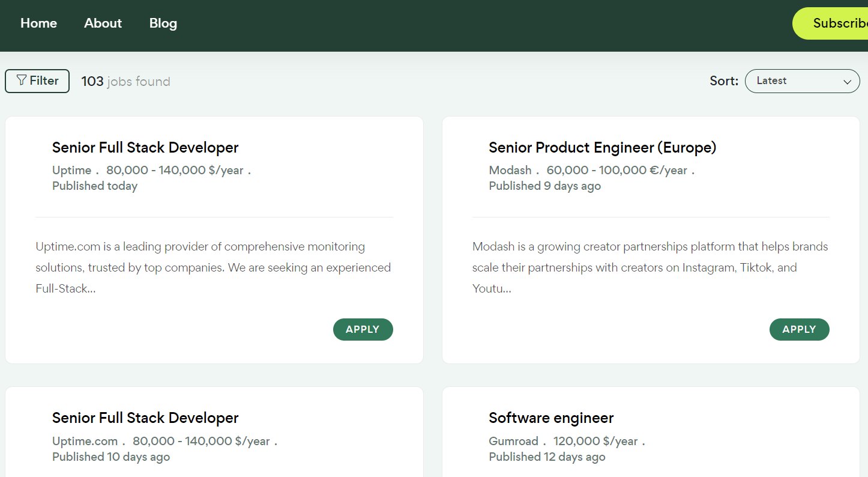
Task: Click the Uptime.com job description text
Action: tap(214, 267)
